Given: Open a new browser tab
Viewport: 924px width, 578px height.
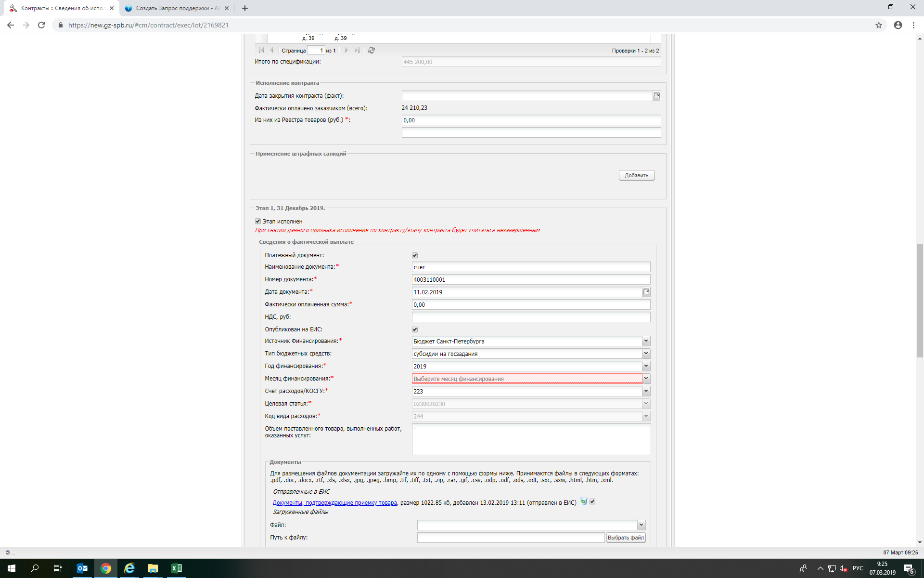Looking at the screenshot, I should tap(244, 8).
